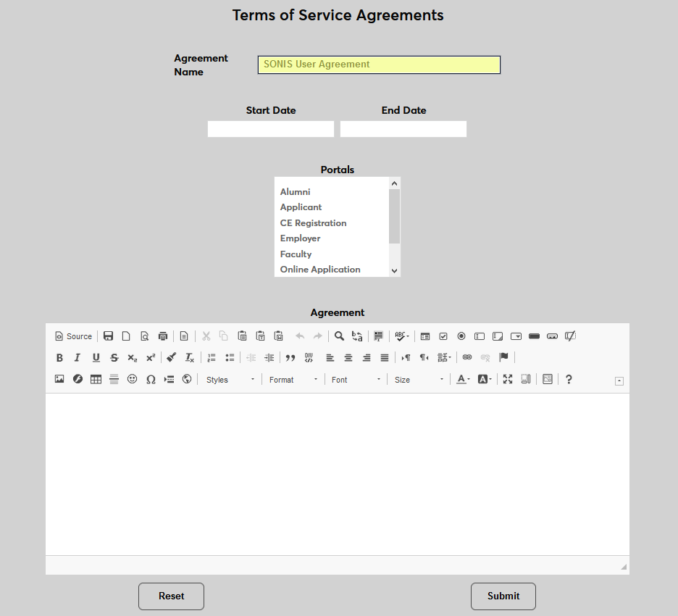Open the Templates icon

point(184,336)
